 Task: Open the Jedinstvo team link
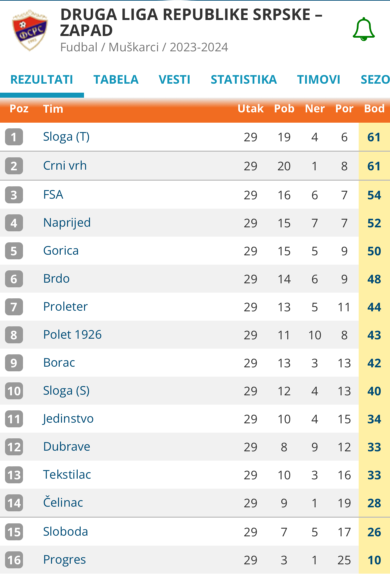68,419
